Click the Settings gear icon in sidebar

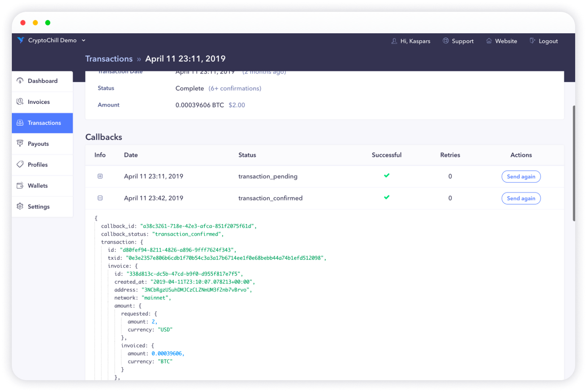[20, 206]
